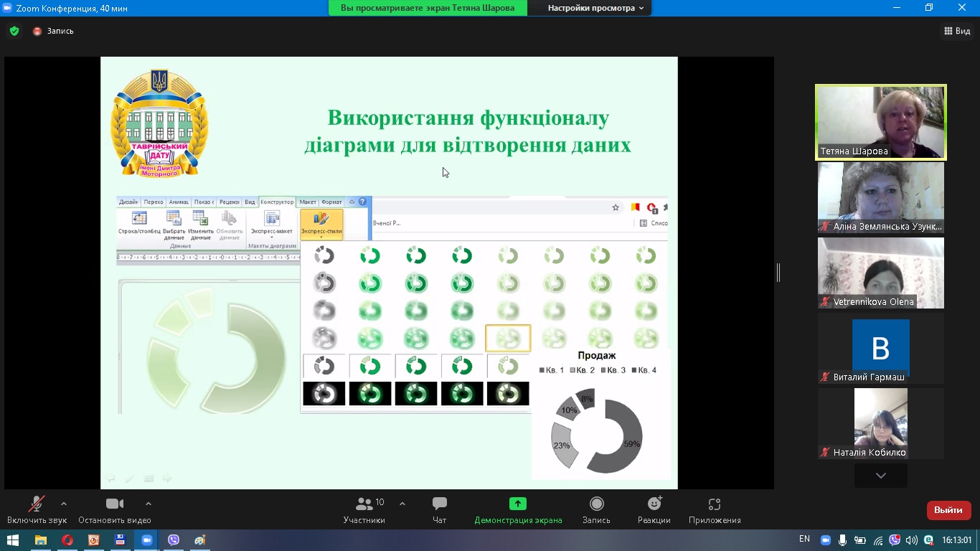Open Viber from the taskbar

173,540
